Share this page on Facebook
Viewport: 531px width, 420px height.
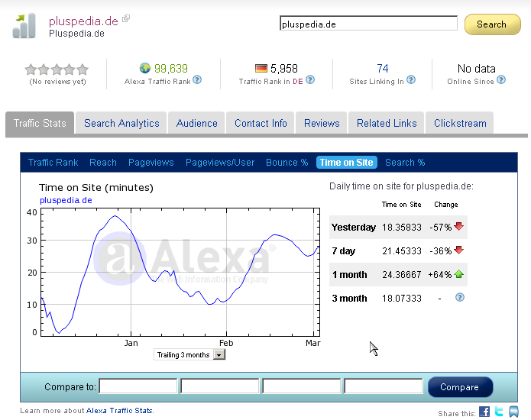click(484, 412)
